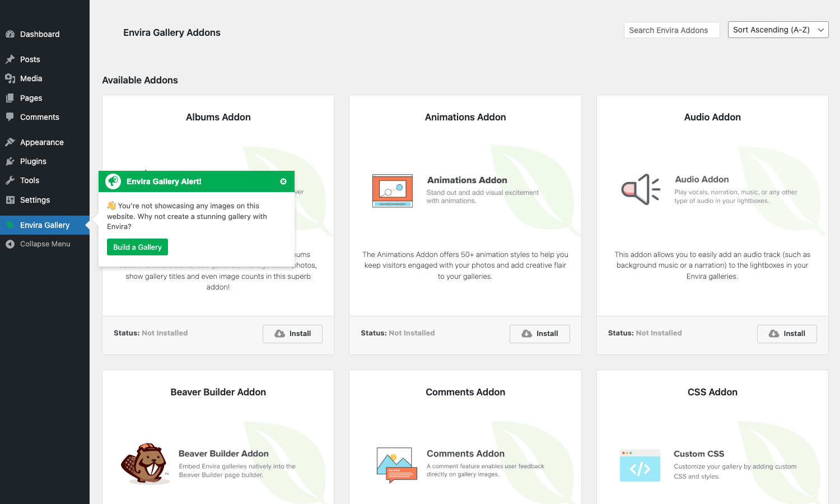This screenshot has width=840, height=504.
Task: Click Audio Addon 'Status: Not Installed' text
Action: (645, 333)
